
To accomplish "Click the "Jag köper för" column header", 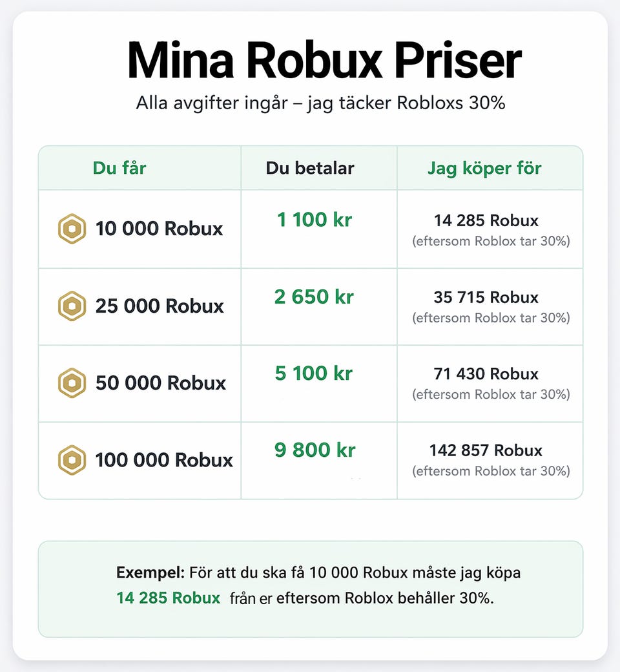I will 484,169.
